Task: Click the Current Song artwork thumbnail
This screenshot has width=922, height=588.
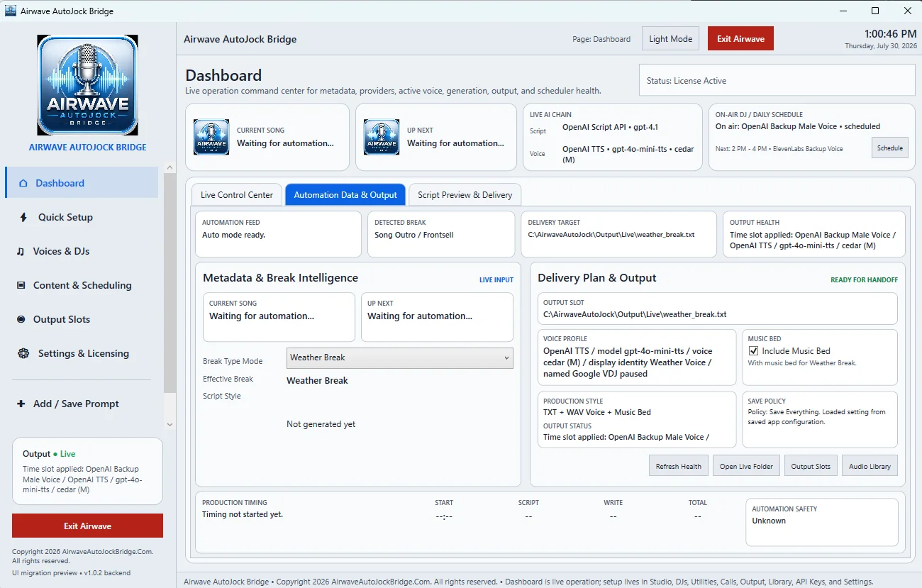Action: (211, 137)
